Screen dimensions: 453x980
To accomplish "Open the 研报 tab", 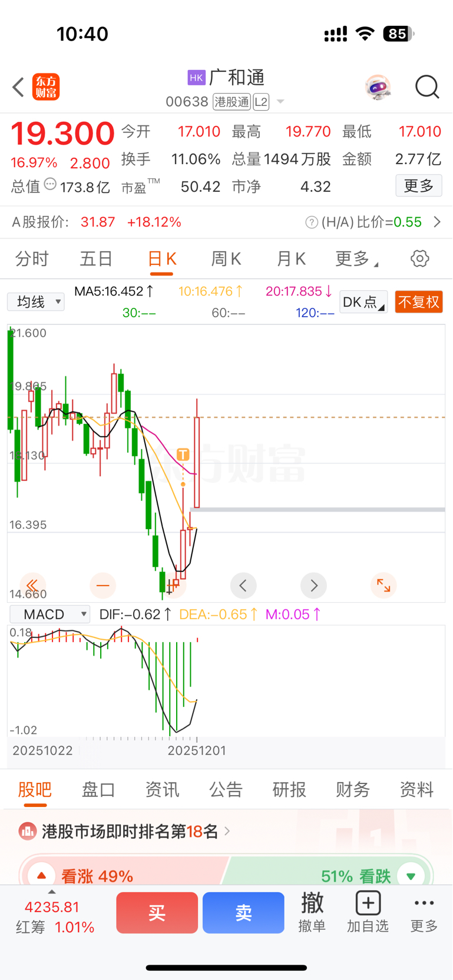I will pos(289,789).
